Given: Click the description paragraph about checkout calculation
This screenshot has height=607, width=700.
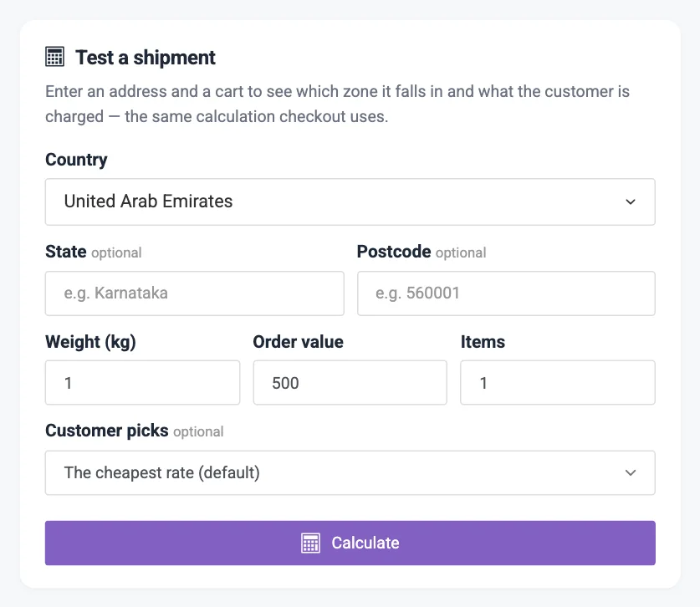Looking at the screenshot, I should click(x=338, y=104).
